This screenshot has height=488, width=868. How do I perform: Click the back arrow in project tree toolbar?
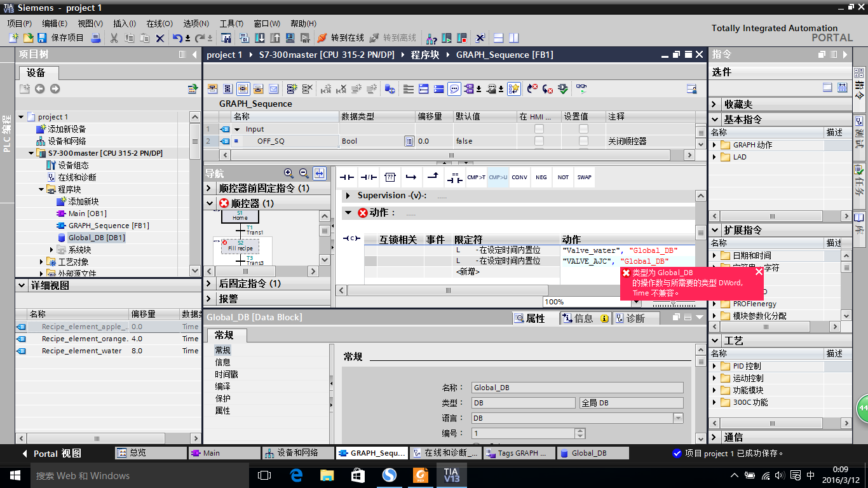39,89
